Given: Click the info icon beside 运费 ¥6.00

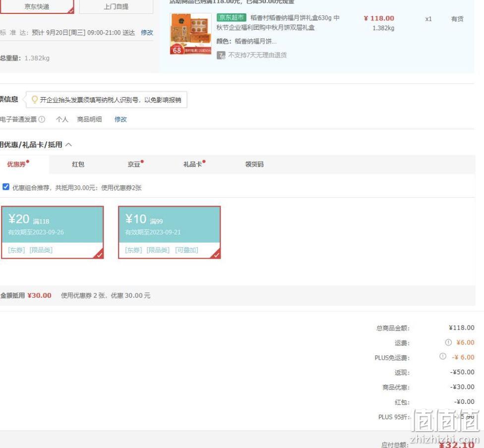Looking at the screenshot, I should 448,342.
